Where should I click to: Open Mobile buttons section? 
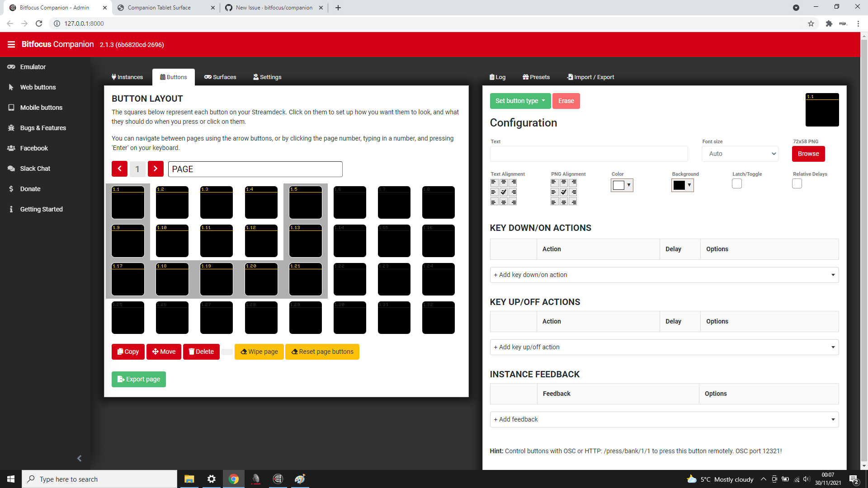point(41,107)
